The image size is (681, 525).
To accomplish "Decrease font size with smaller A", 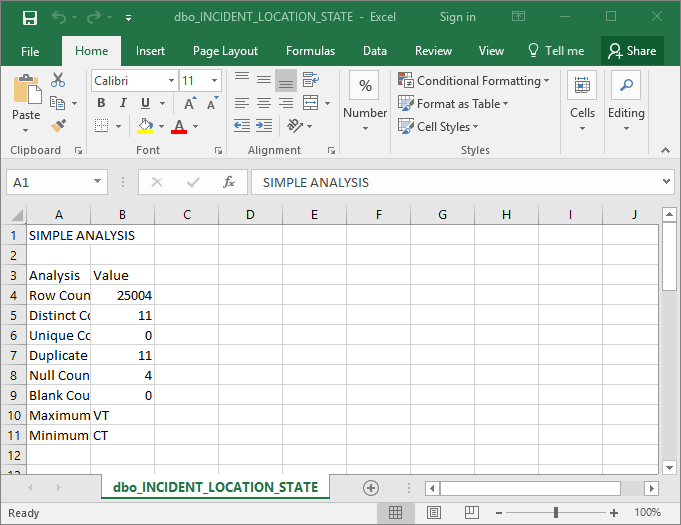I will (212, 103).
